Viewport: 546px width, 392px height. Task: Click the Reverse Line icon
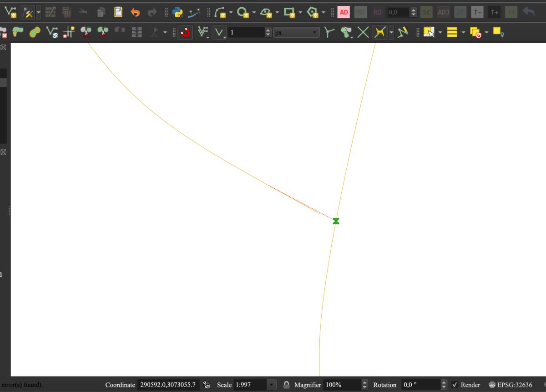52,32
